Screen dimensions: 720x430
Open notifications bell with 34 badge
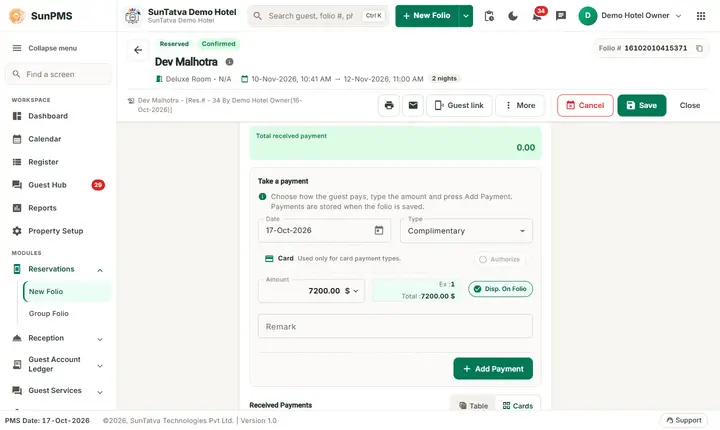537,16
